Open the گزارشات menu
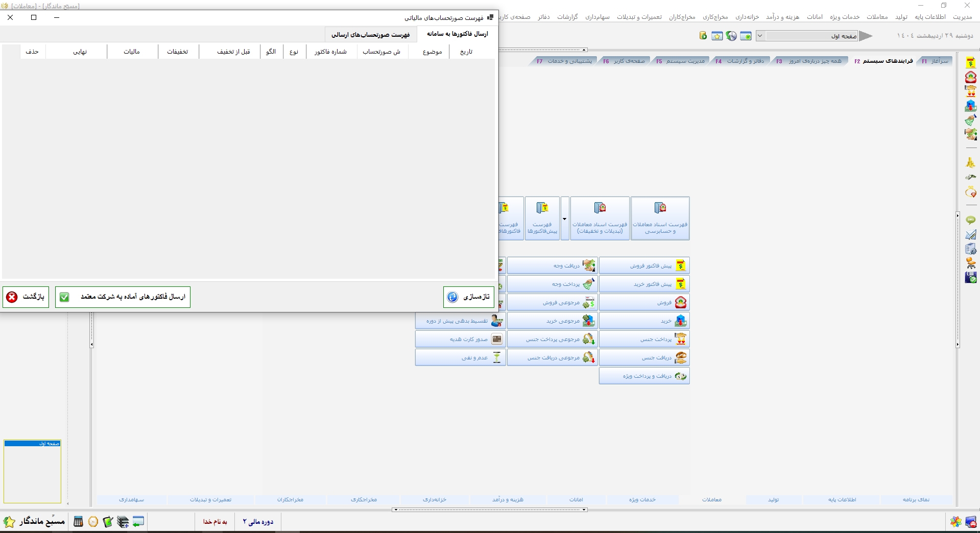The width and height of the screenshot is (980, 533). point(567,17)
